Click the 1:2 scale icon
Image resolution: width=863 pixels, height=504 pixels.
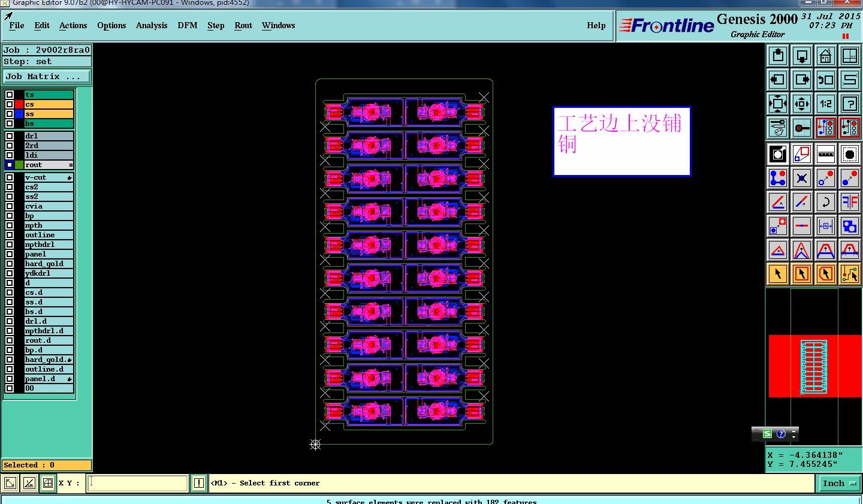pos(826,104)
